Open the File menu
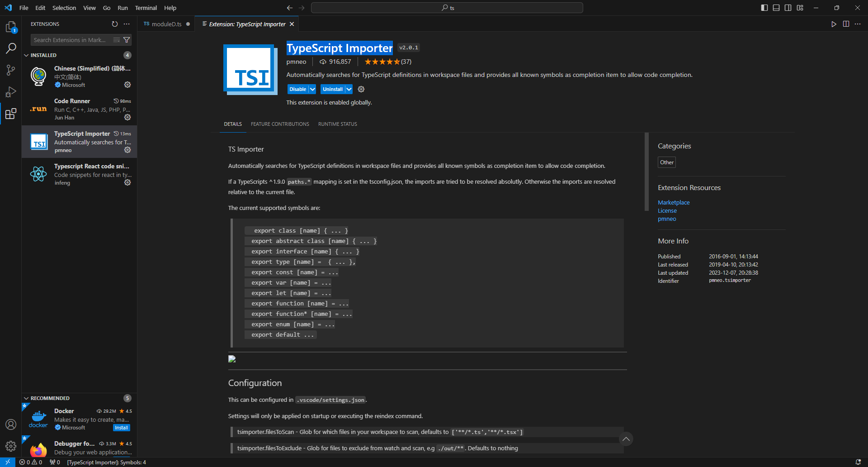868x467 pixels. pyautogui.click(x=24, y=8)
